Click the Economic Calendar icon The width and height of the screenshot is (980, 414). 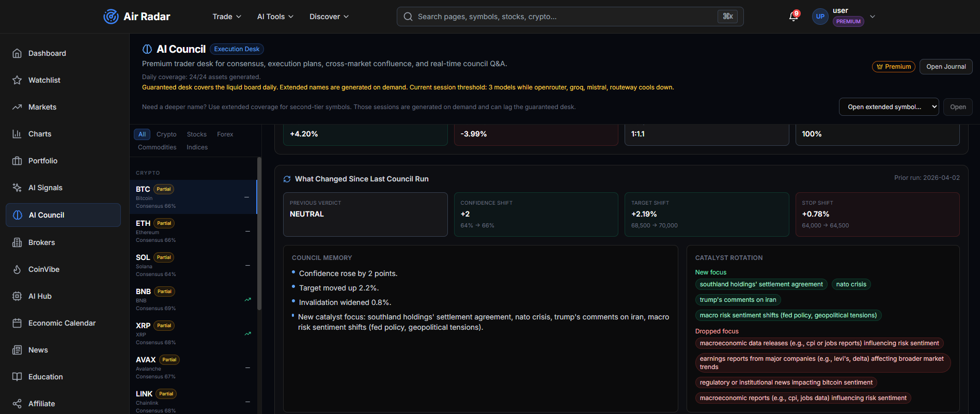pyautogui.click(x=17, y=323)
